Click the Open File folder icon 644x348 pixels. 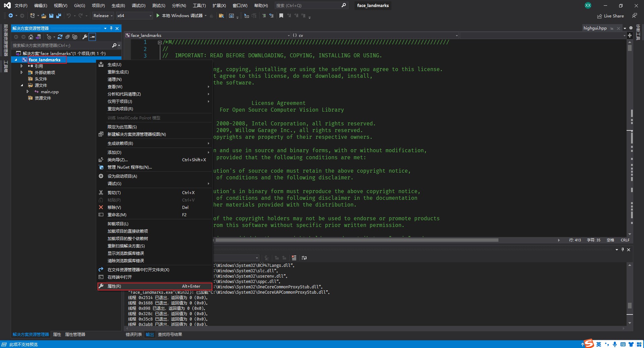[44, 16]
